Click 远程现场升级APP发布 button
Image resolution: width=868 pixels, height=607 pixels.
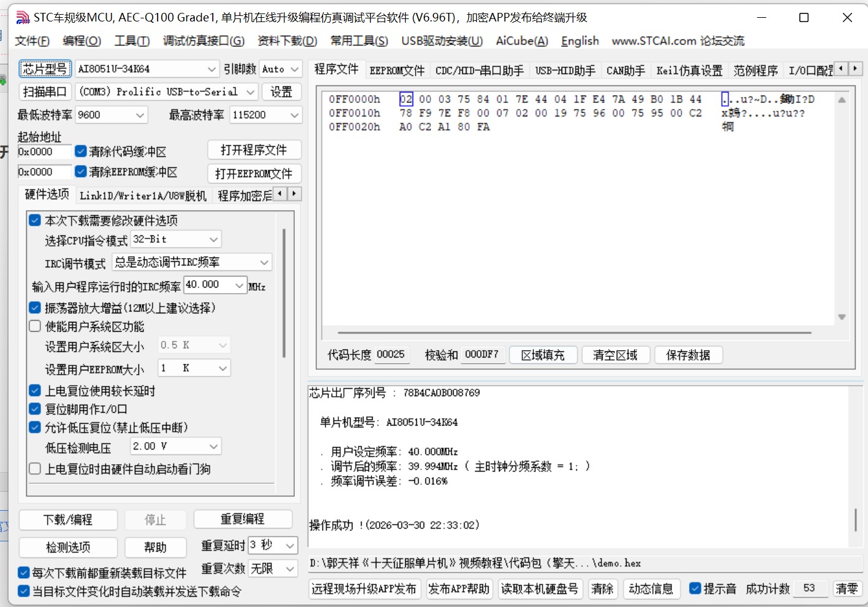click(x=364, y=589)
